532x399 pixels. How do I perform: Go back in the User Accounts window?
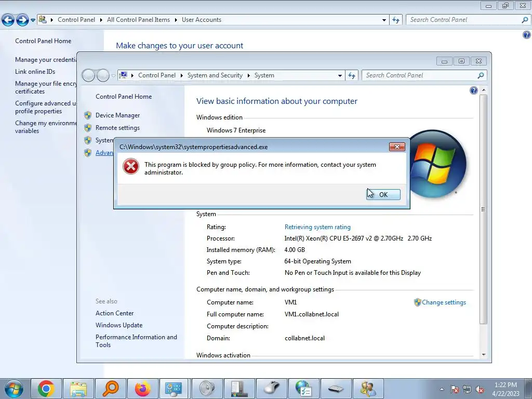[x=8, y=20]
